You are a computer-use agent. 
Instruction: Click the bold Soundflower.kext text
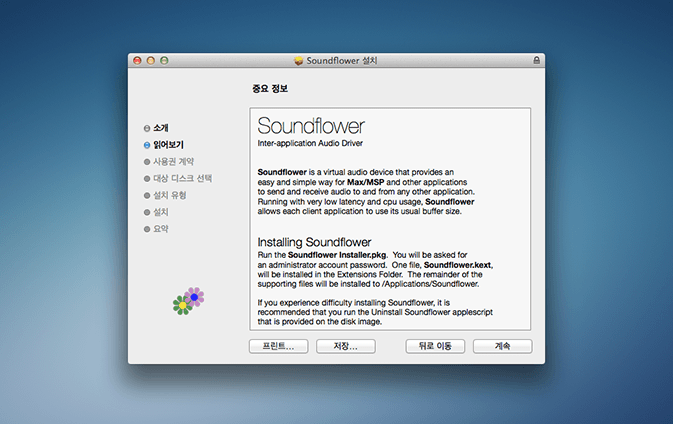point(458,265)
